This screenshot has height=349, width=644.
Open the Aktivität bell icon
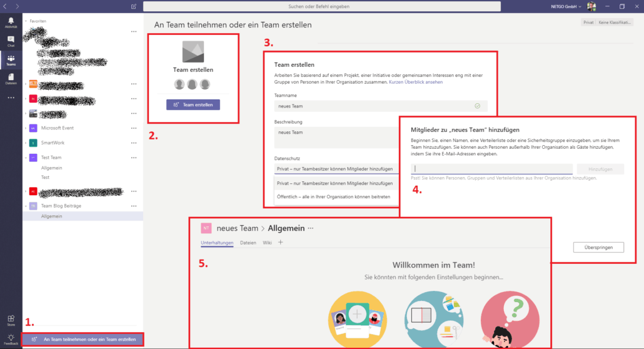tap(11, 22)
